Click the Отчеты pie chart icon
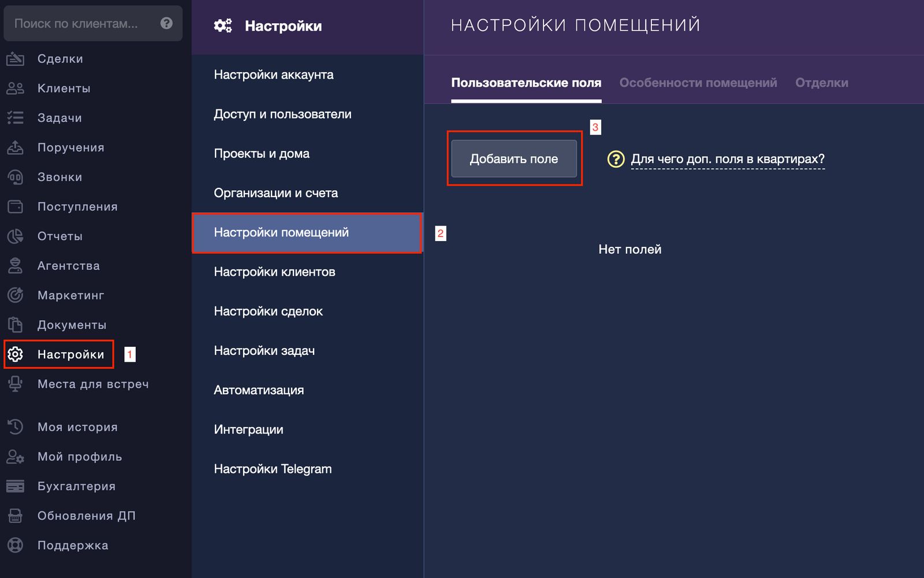 coord(16,236)
